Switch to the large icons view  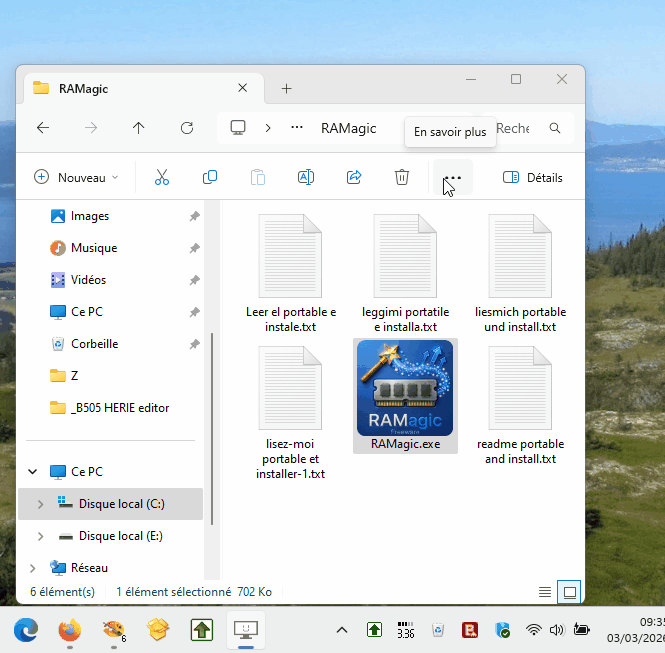point(569,592)
